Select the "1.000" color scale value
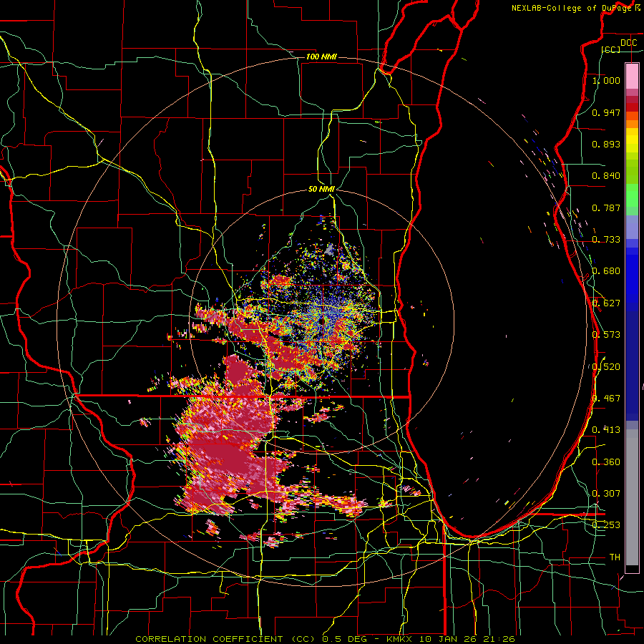644x644 pixels. click(x=606, y=80)
